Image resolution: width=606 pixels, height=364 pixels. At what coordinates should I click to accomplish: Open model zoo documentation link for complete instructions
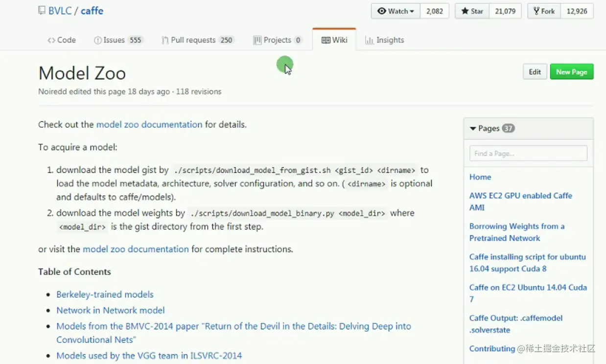(x=136, y=249)
